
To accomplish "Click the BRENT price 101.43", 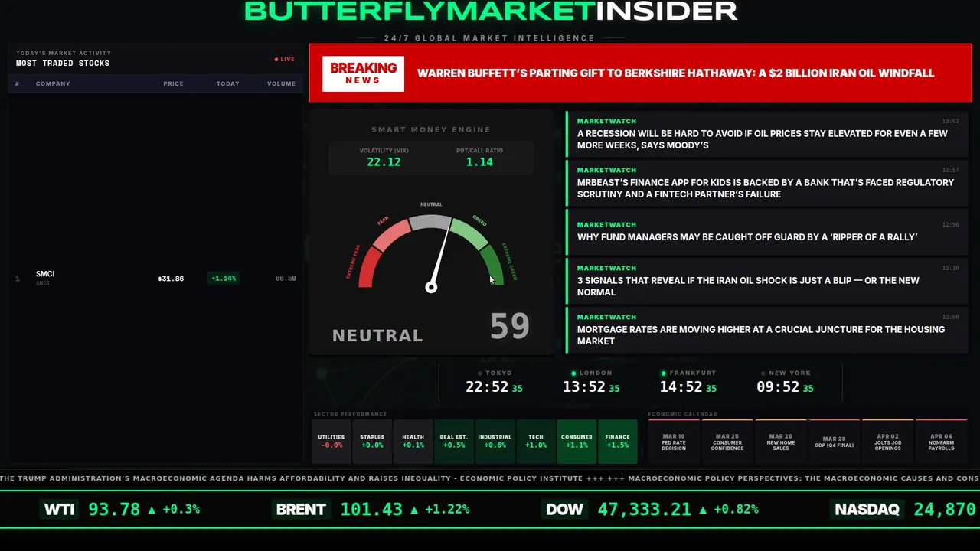I will pos(371,509).
